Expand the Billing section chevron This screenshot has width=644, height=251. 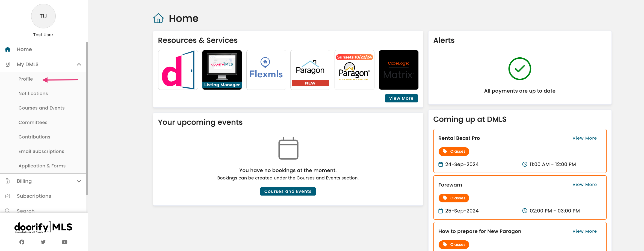click(79, 181)
